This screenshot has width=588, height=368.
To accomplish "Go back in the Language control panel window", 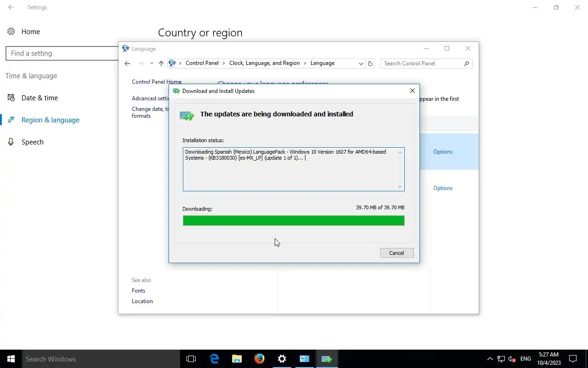I will tap(128, 63).
